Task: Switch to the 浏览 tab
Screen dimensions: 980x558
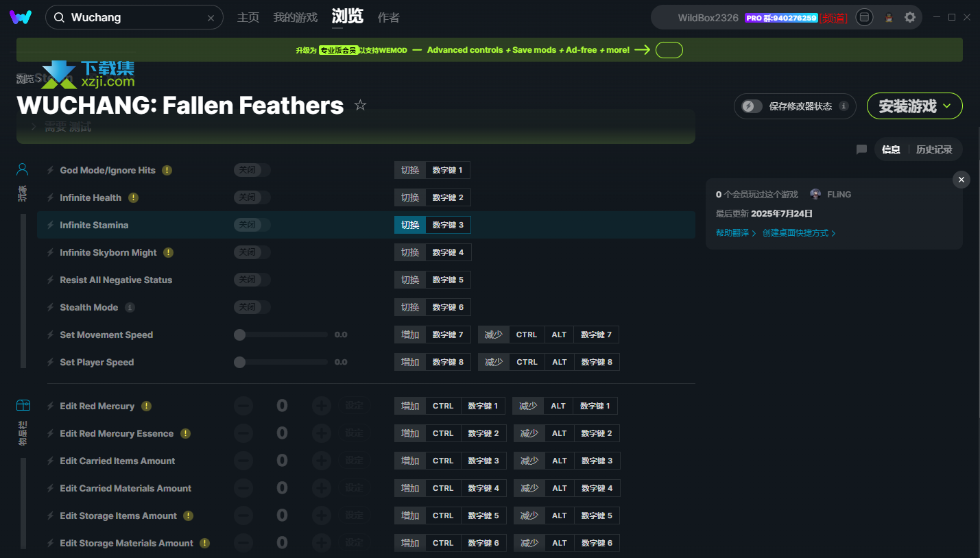Action: tap(348, 16)
